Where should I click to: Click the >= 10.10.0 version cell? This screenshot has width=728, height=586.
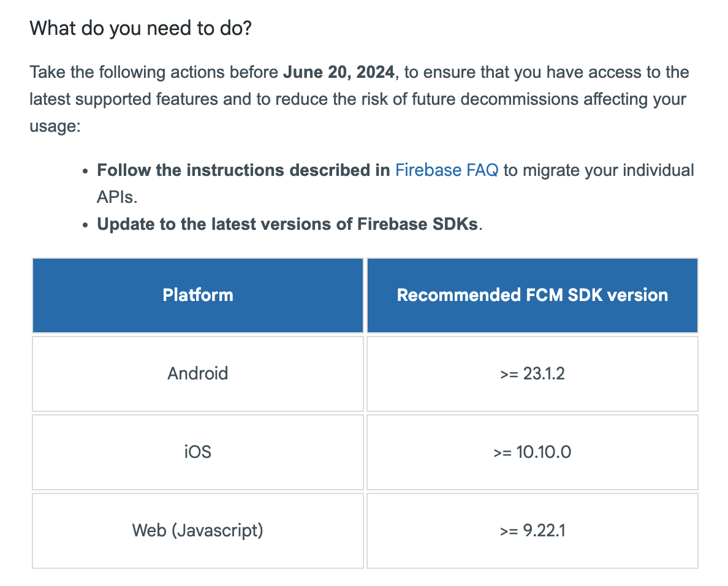532,452
